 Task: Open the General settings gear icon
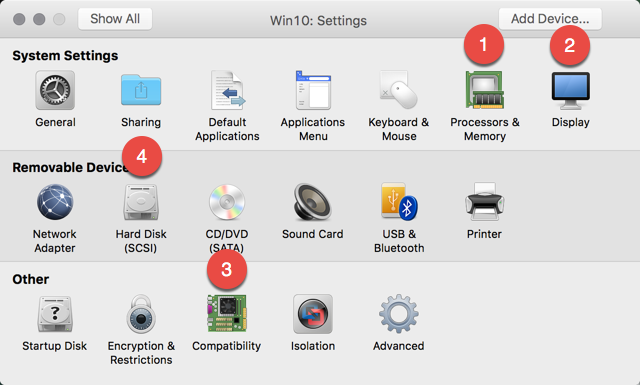click(x=55, y=90)
